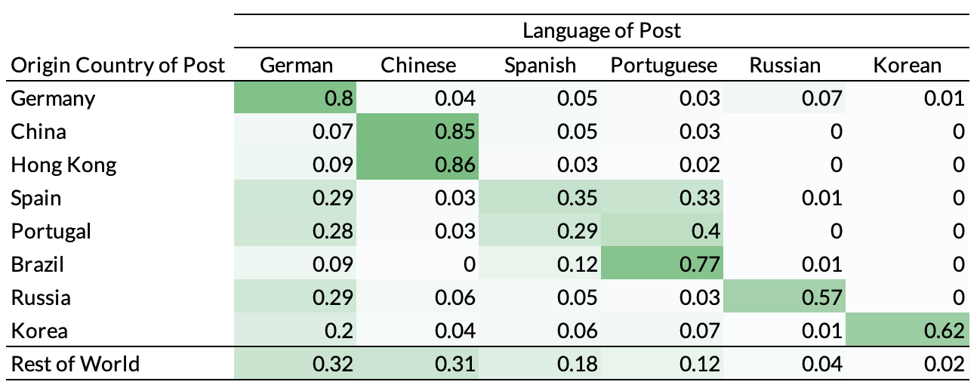Select the Portuguese column header
Screen dimensions: 980x391
[x=664, y=66]
